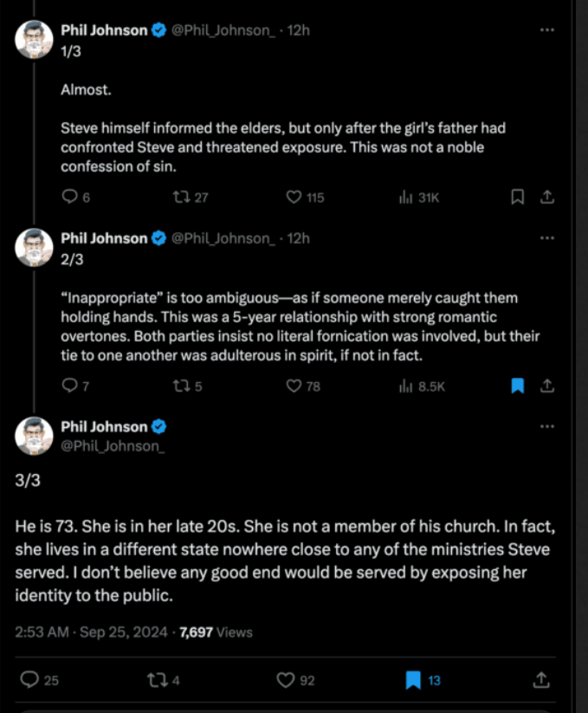The height and width of the screenshot is (713, 588).
Task: Like the 3/3 tweet with 92 likes
Action: point(286,680)
